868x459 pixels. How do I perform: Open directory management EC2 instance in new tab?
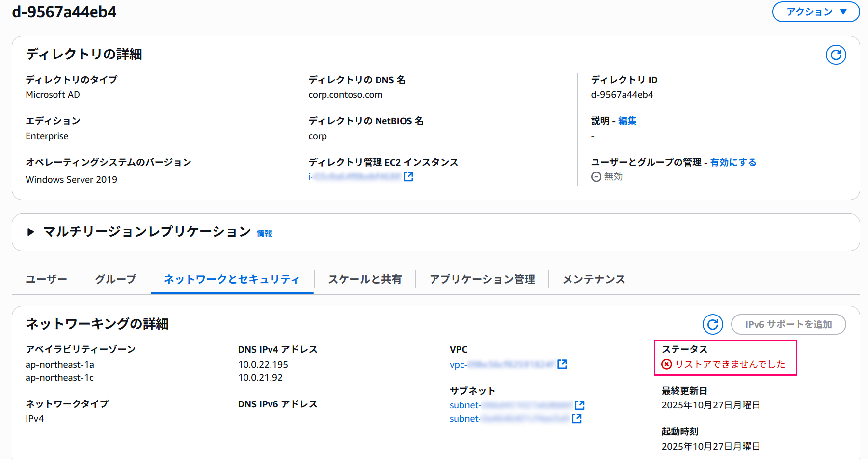(408, 176)
